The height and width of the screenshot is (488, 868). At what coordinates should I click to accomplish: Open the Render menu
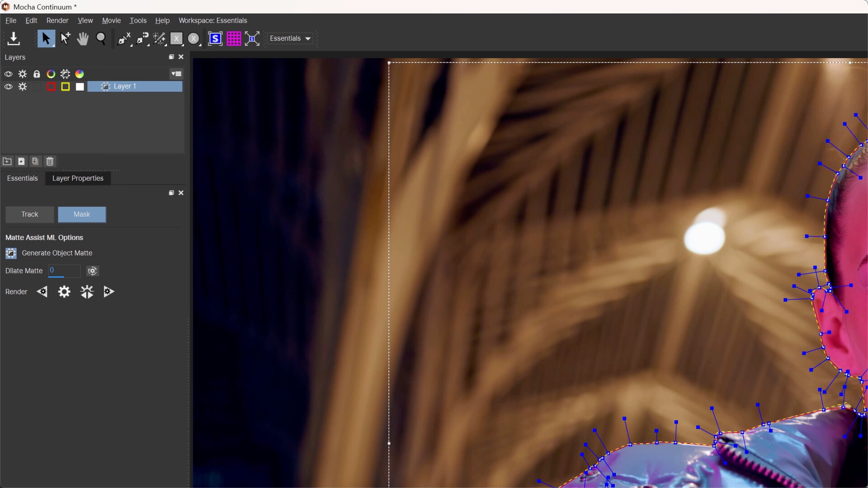pos(57,20)
